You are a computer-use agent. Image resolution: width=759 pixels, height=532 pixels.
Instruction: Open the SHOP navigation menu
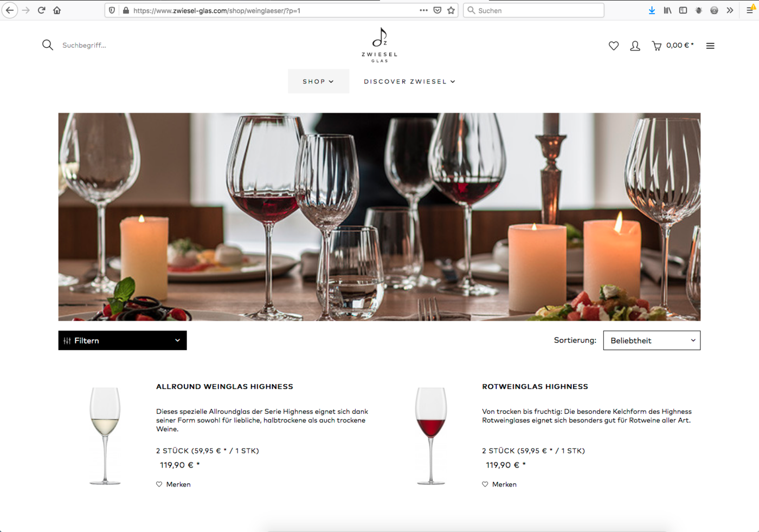[x=318, y=81]
